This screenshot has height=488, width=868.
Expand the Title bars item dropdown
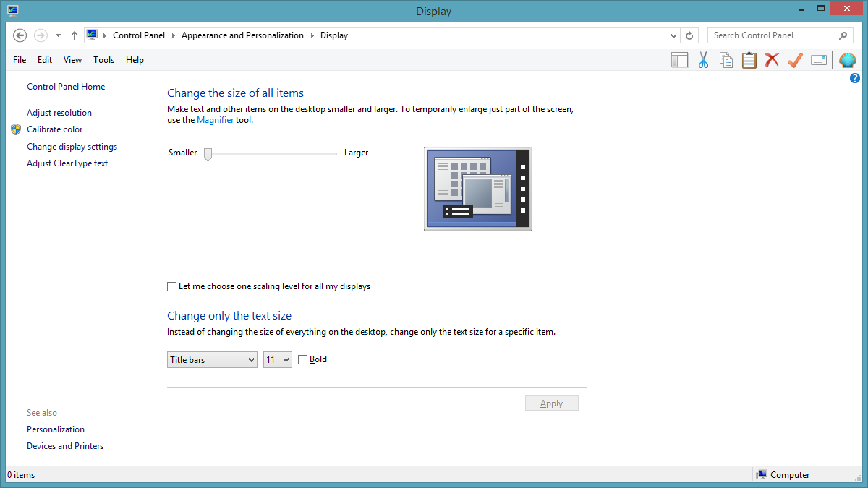pos(212,359)
